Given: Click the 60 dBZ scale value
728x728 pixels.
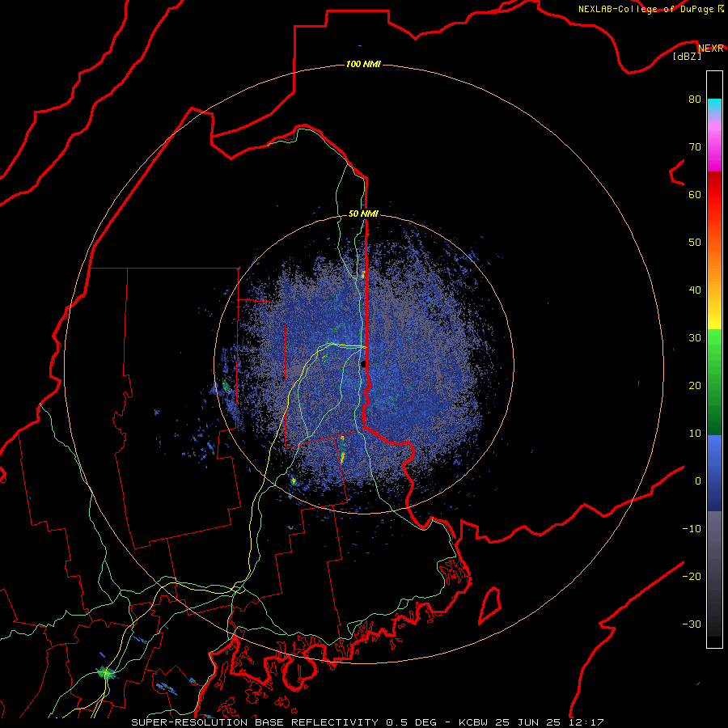Looking at the screenshot, I should coord(695,194).
